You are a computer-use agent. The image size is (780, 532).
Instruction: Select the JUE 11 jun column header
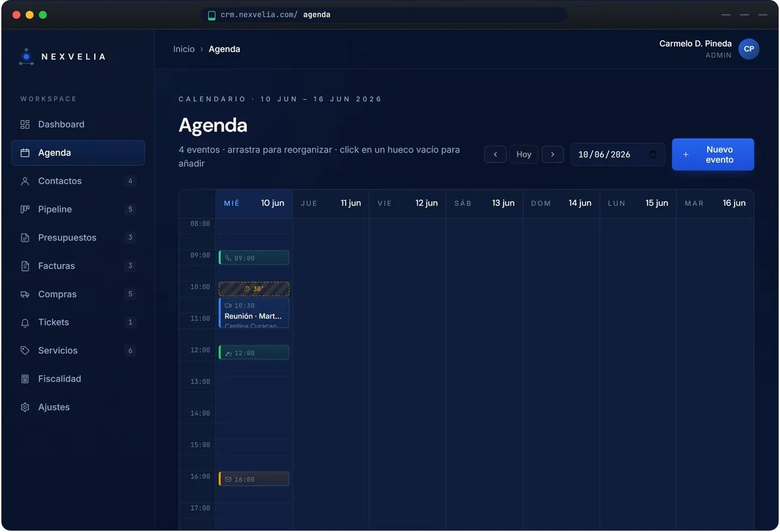[331, 203]
